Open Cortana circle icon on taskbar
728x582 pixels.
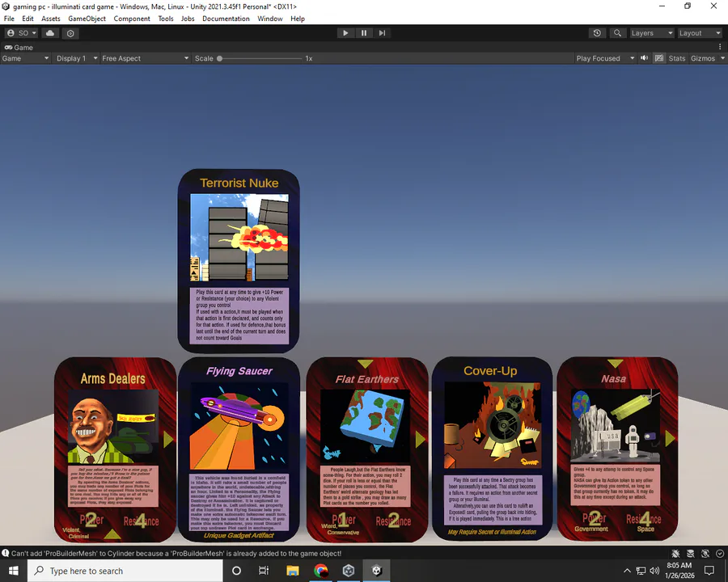tap(236, 571)
